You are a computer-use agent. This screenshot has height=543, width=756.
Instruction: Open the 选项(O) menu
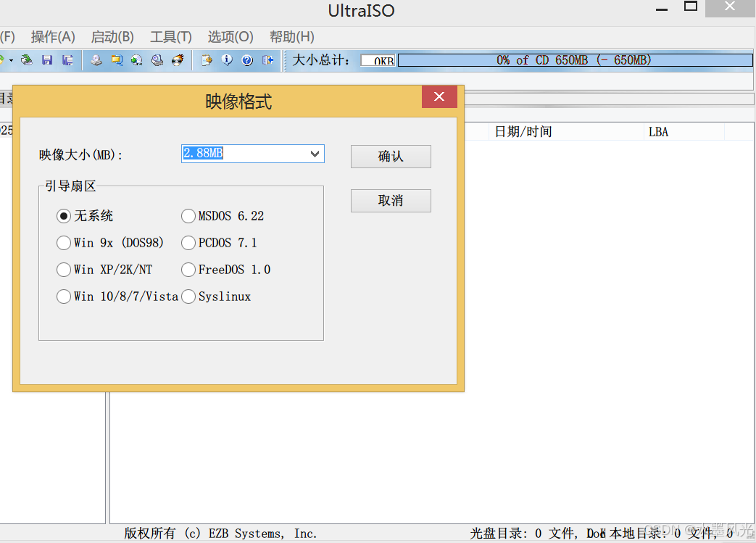(x=230, y=37)
